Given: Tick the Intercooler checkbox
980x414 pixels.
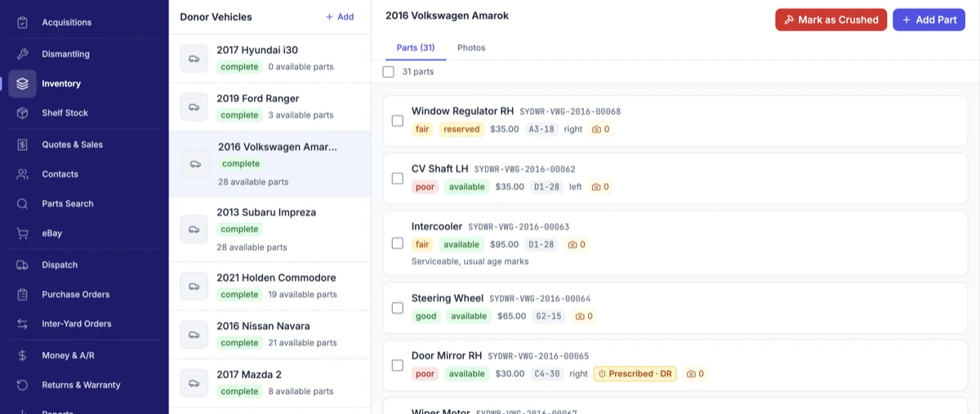Looking at the screenshot, I should (x=398, y=243).
